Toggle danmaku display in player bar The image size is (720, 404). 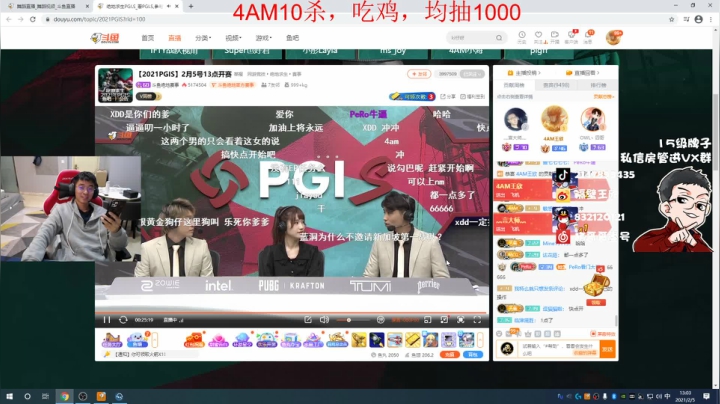tap(381, 320)
